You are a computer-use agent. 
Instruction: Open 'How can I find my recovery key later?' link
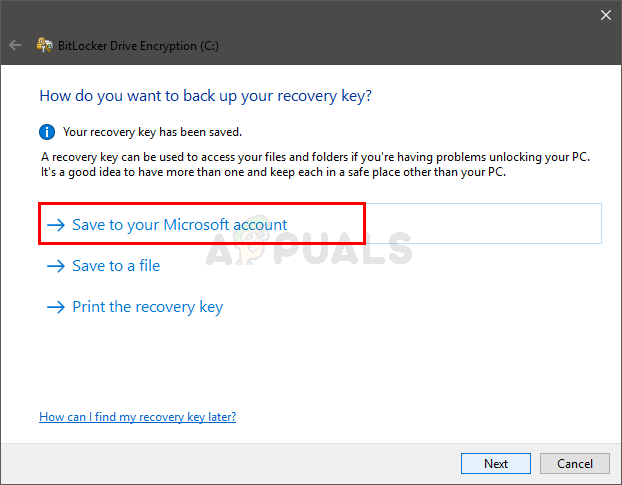click(x=137, y=416)
